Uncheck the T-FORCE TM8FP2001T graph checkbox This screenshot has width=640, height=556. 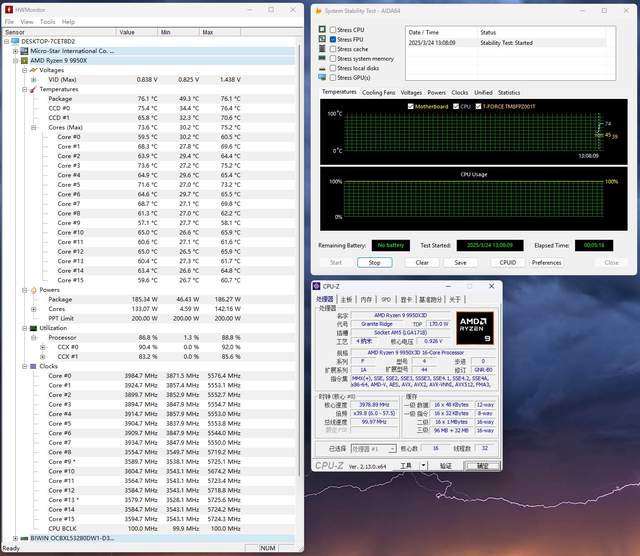tap(478, 106)
